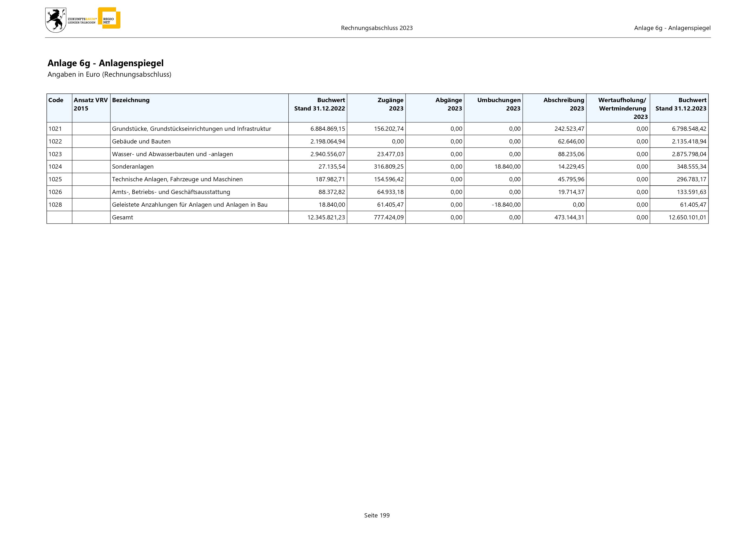Viewport: 756px width, 535px height.
Task: Click the yellow Regio Net logo
Action: (x=109, y=18)
